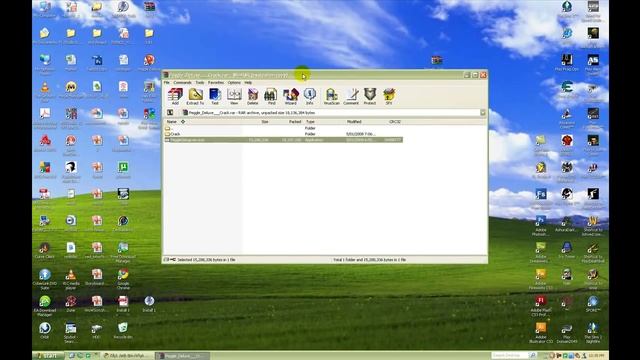
Task: Click the Orbit desktop icon
Action: [x=45, y=331]
